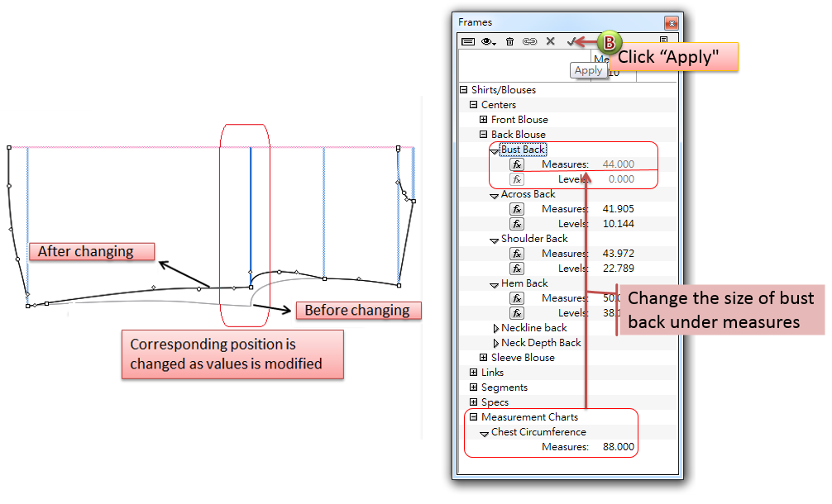Click the fx icon for Across Back Levels

tap(517, 224)
